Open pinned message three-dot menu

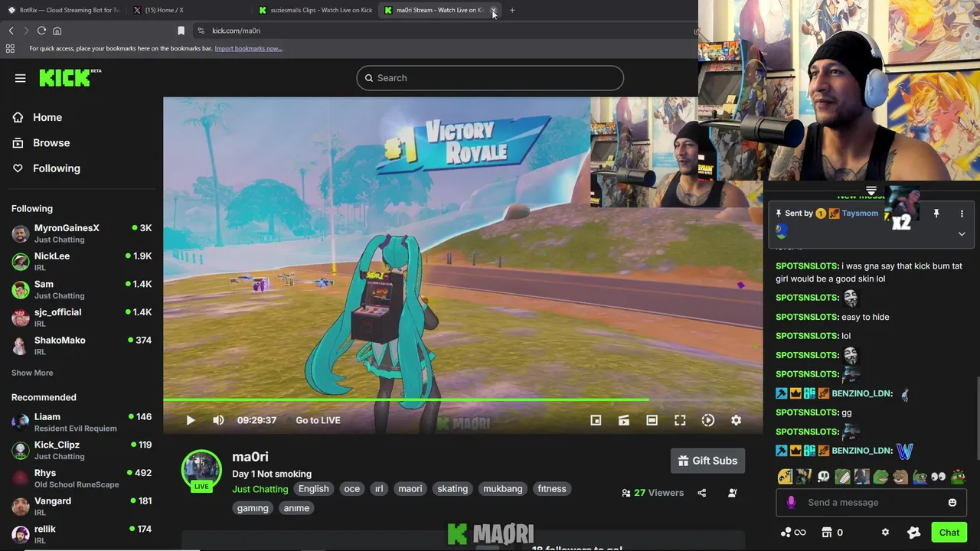pos(962,214)
